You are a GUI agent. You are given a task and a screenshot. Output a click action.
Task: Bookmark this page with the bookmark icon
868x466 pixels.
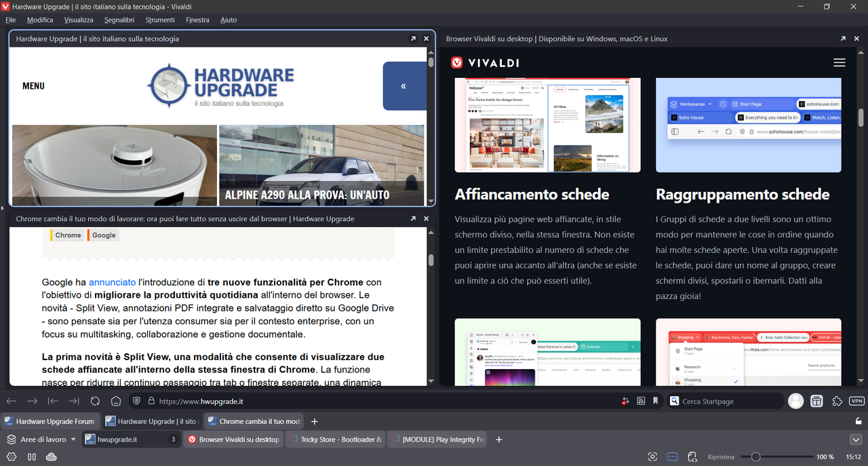(656, 401)
